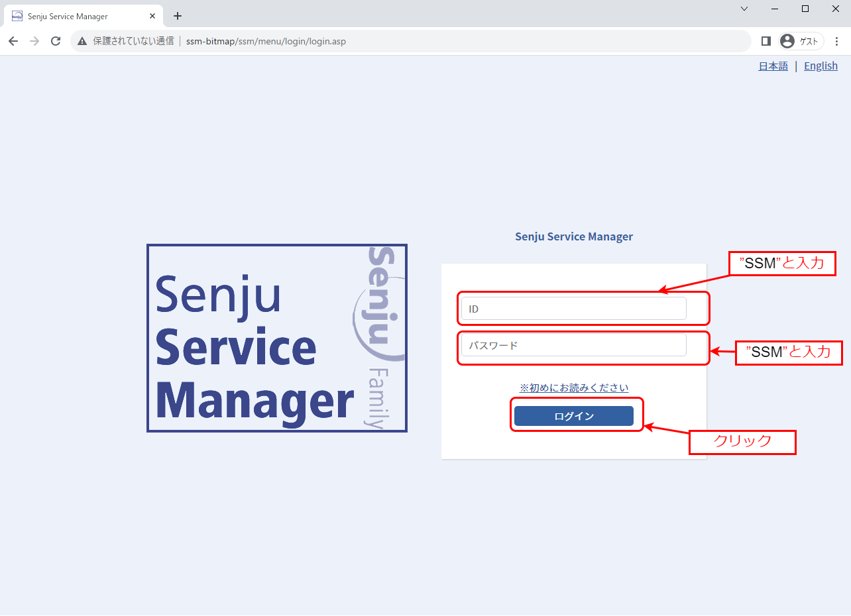Minimize the browser window
Viewport: 851px width, 616px height.
point(775,9)
